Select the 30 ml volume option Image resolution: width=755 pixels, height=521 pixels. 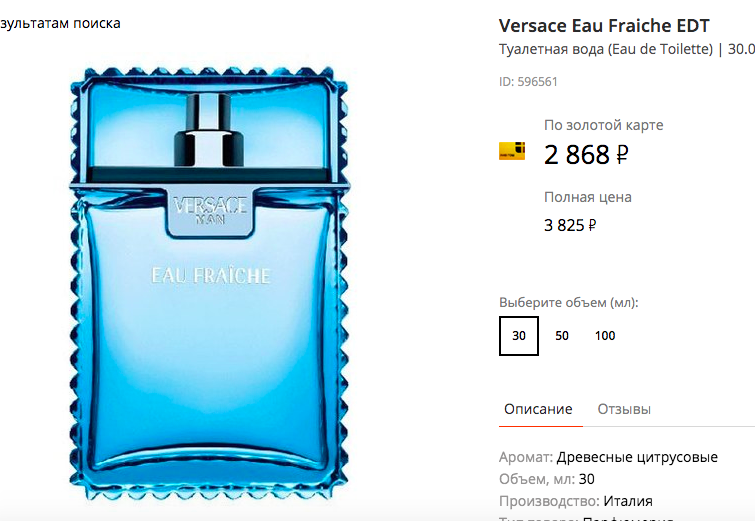point(519,336)
